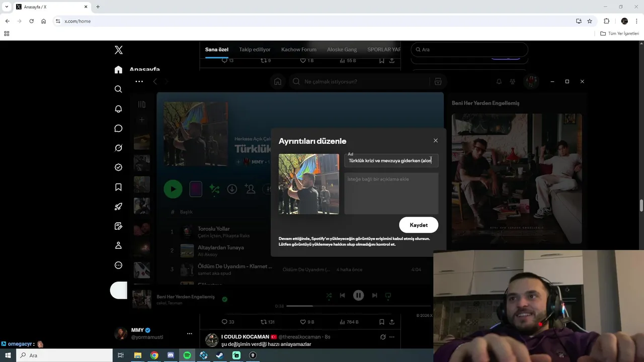Open X verified badge sidebar icon
This screenshot has width=644, height=362.
(x=118, y=167)
